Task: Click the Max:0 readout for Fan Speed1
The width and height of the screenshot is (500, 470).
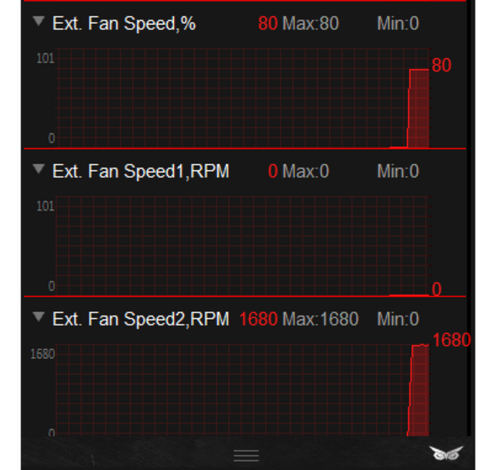Action: (x=306, y=171)
